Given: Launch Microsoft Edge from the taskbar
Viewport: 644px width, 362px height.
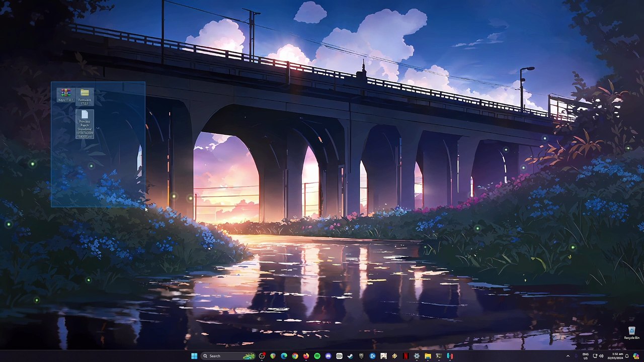Looking at the screenshot, I should click(284, 356).
